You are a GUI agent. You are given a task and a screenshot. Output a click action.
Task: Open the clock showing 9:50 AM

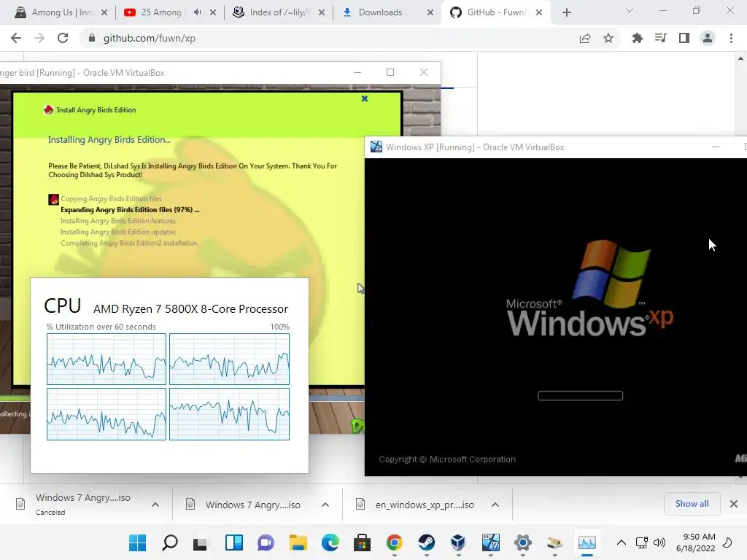[x=695, y=542]
